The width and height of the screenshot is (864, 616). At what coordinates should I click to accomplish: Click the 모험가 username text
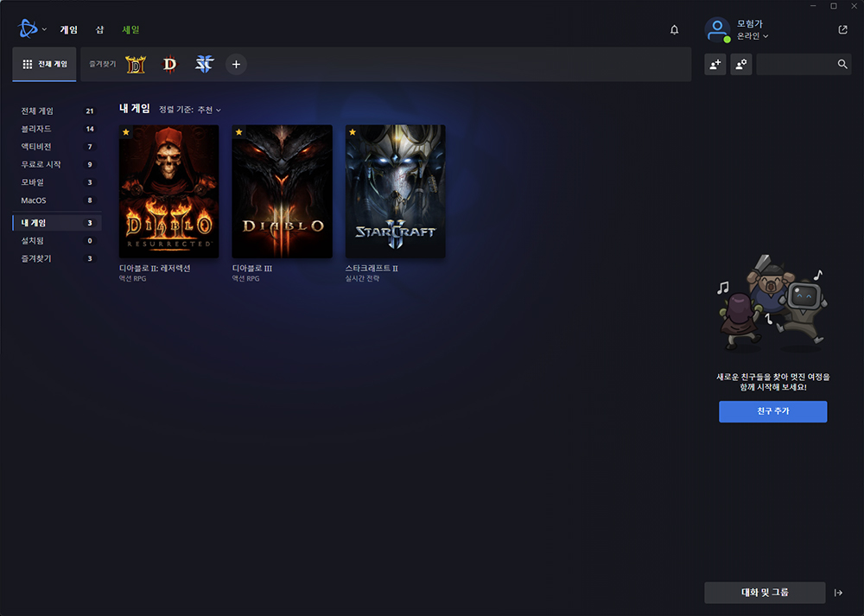click(750, 23)
